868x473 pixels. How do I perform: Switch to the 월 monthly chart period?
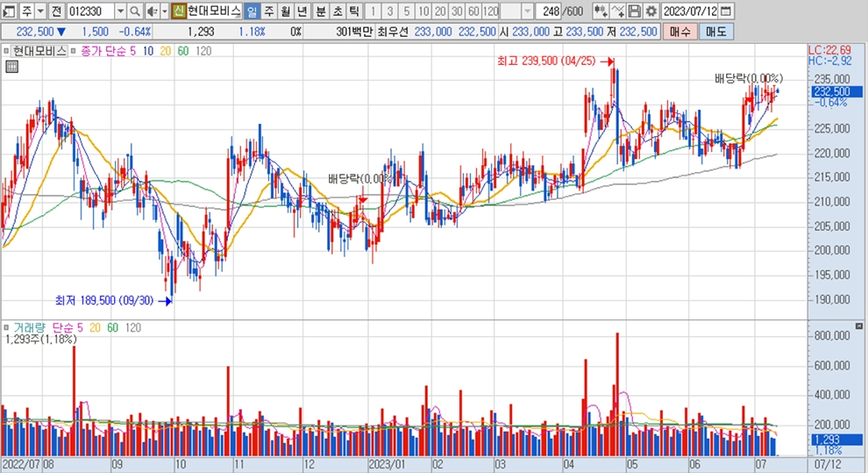(285, 11)
